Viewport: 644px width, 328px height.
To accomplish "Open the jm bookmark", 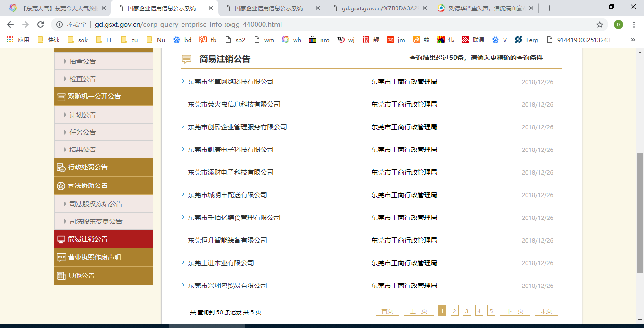I will 396,40.
